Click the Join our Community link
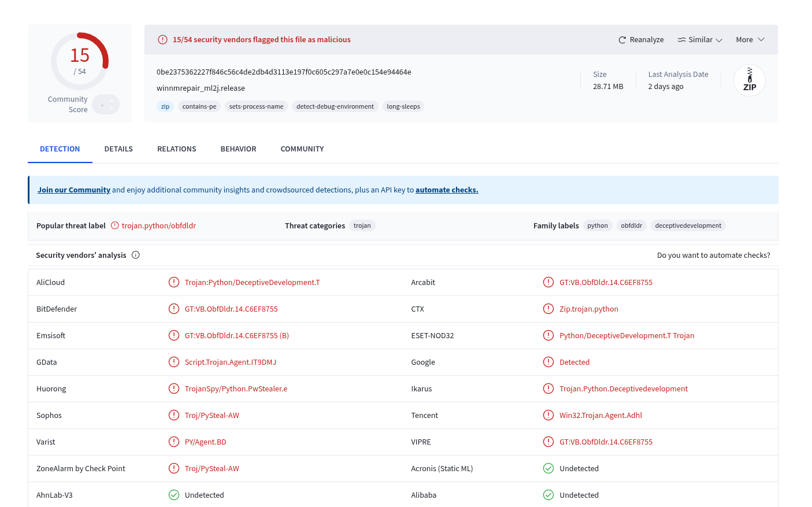The image size is (812, 507). (73, 190)
